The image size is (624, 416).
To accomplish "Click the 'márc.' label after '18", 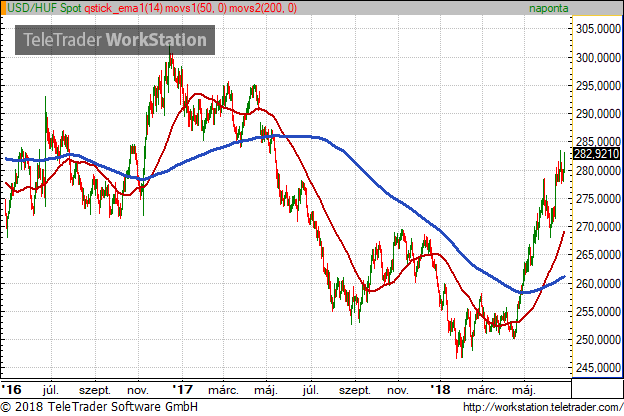I will coord(482,390).
